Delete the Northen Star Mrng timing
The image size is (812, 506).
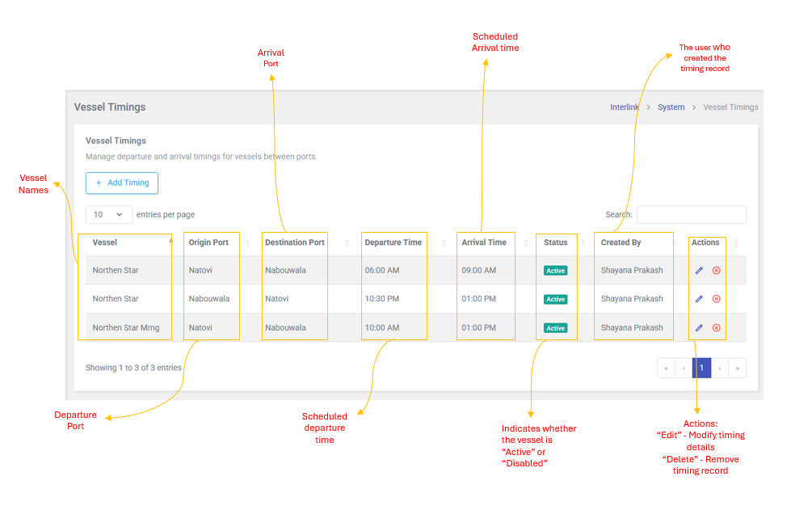click(x=716, y=328)
